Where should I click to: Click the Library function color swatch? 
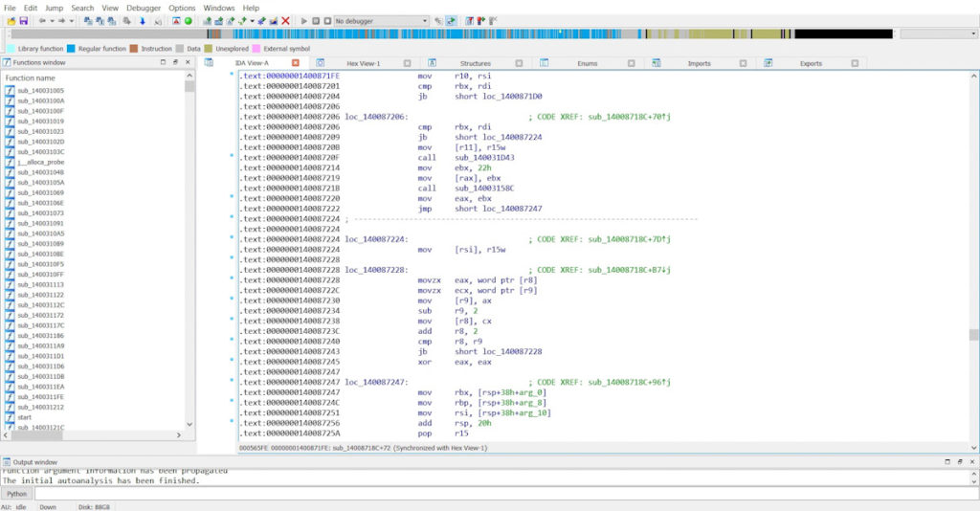[11, 48]
